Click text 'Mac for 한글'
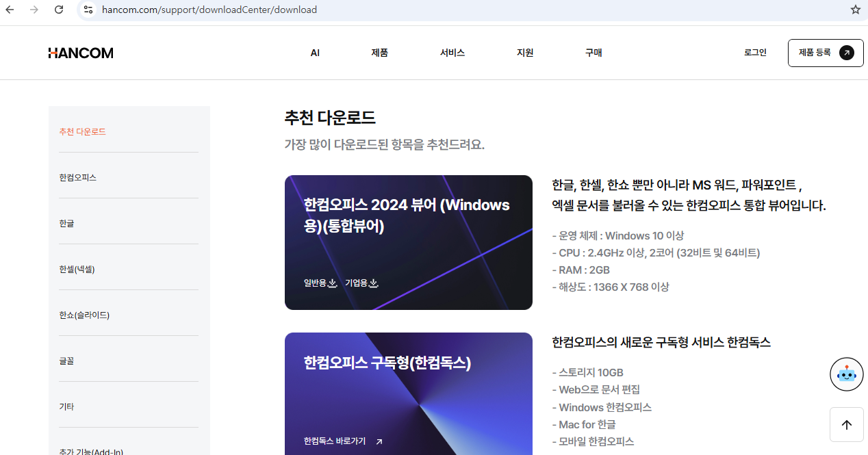868x455 pixels. click(x=584, y=424)
